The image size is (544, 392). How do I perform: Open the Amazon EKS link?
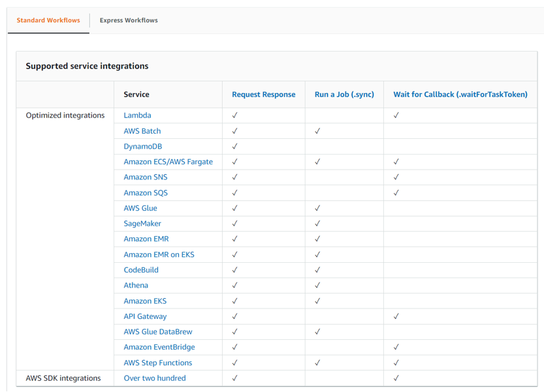(144, 301)
